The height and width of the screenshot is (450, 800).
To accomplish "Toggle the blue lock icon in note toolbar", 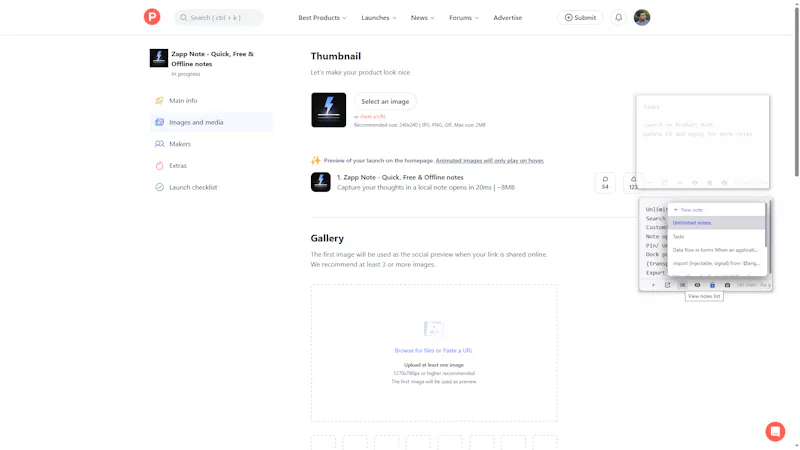I will 712,285.
